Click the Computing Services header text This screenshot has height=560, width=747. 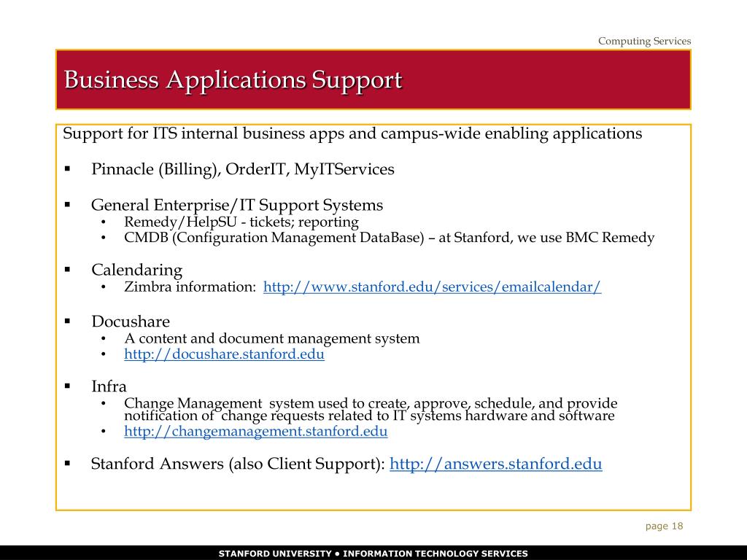click(645, 41)
